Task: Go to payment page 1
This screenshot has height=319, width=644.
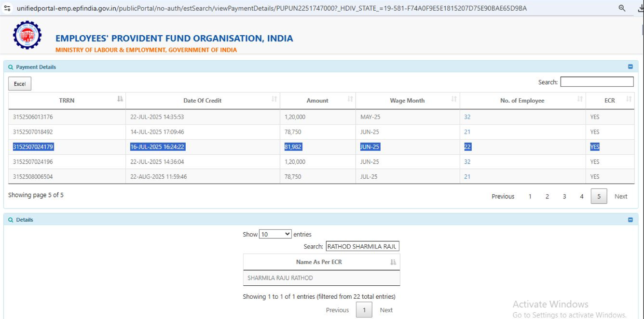Action: (530, 196)
